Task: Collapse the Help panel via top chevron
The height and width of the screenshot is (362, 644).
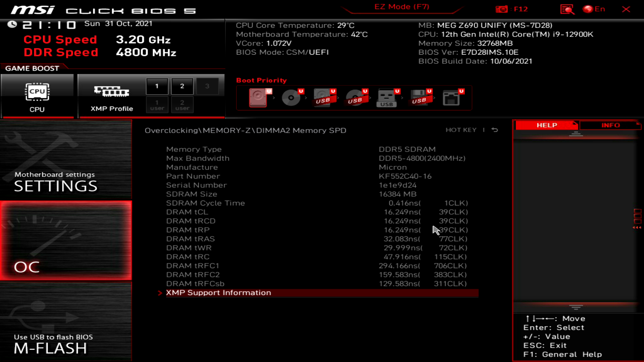Action: point(576,133)
